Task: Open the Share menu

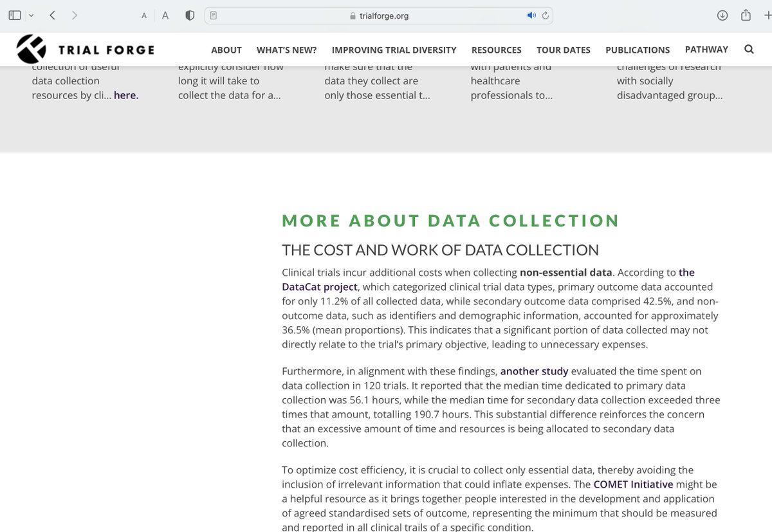Action: [x=744, y=15]
